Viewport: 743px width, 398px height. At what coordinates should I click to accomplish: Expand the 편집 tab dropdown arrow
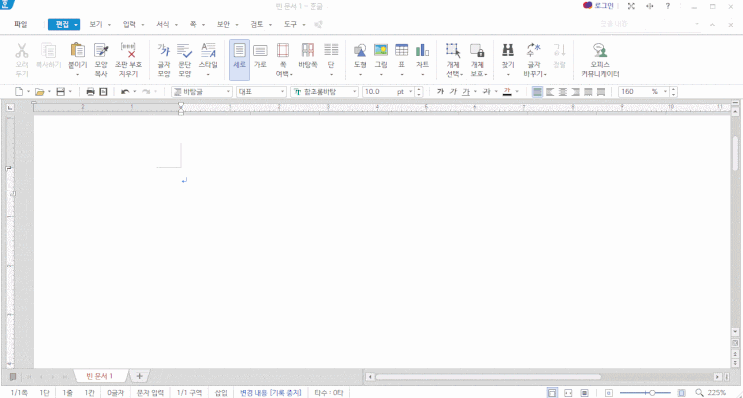tap(76, 25)
